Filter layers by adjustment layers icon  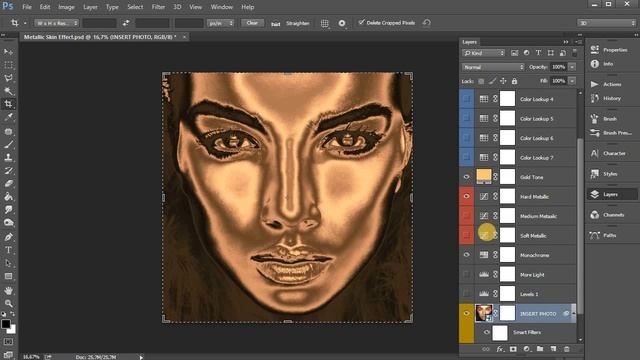[x=527, y=53]
